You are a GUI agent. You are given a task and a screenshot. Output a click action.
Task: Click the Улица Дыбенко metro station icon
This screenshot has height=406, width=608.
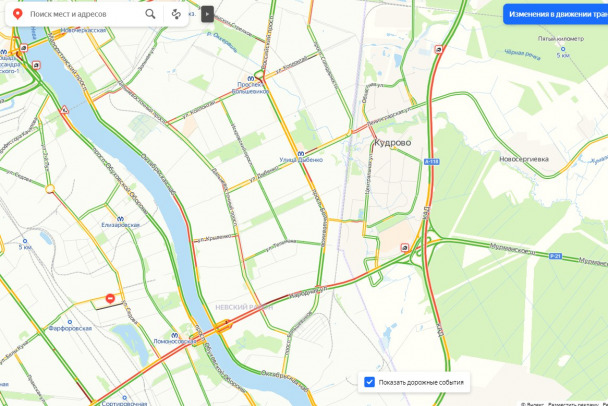301,154
